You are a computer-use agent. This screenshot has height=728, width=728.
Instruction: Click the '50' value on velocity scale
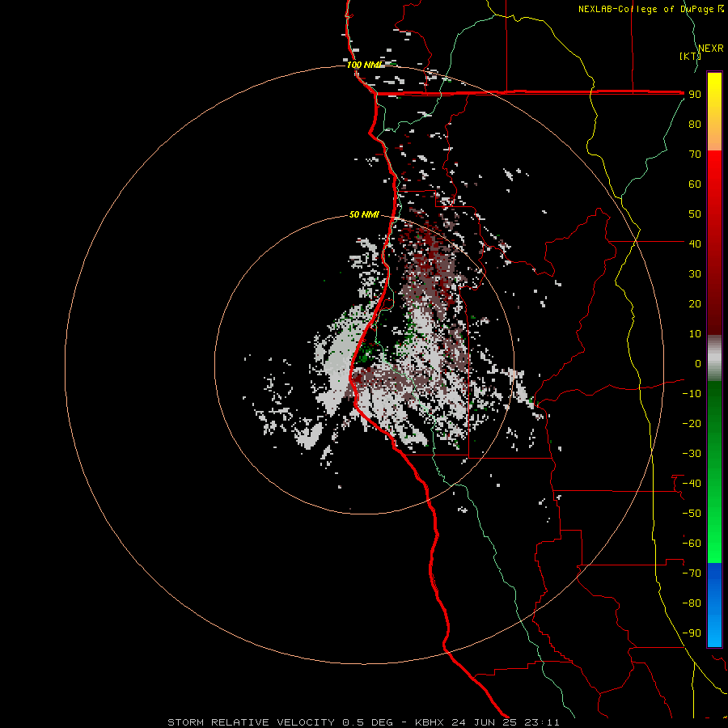coord(695,214)
